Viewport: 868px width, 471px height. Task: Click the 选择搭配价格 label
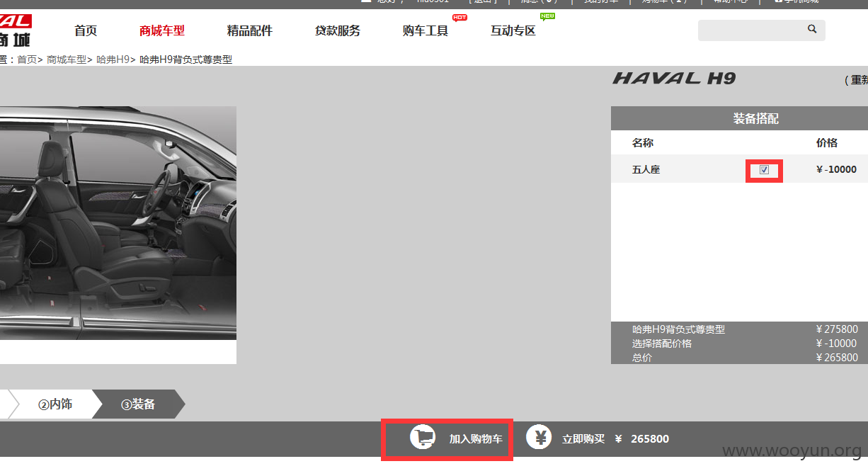point(662,344)
